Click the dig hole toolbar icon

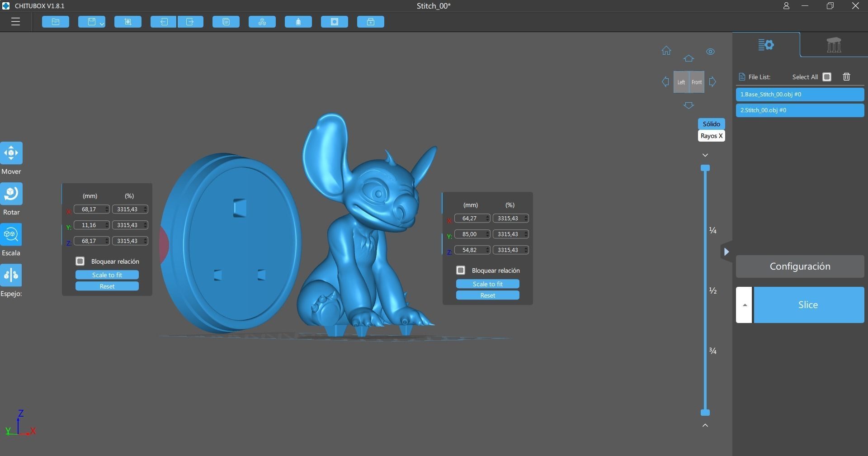(335, 22)
